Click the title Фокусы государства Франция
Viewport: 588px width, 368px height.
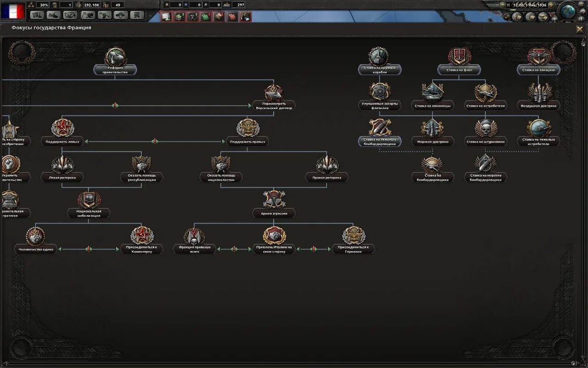point(51,28)
